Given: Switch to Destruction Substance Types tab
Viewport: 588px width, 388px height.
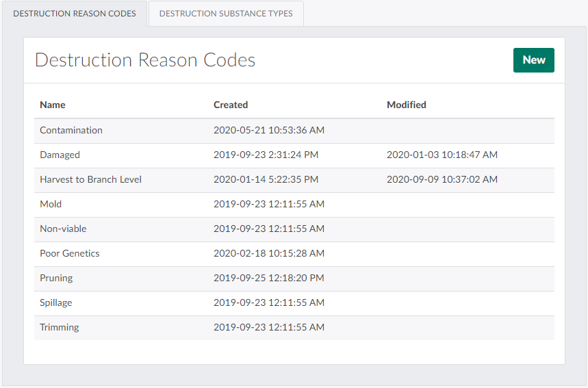Looking at the screenshot, I should pyautogui.click(x=226, y=14).
